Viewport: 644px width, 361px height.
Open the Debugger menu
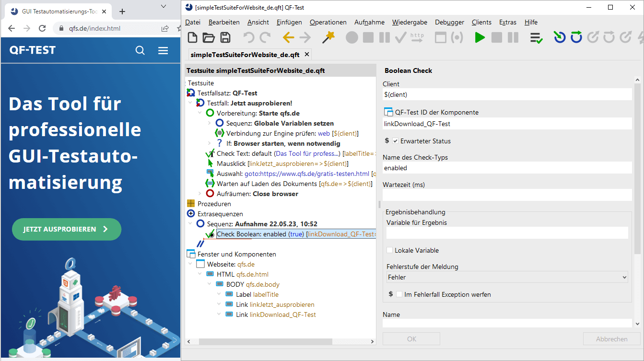[x=449, y=22]
